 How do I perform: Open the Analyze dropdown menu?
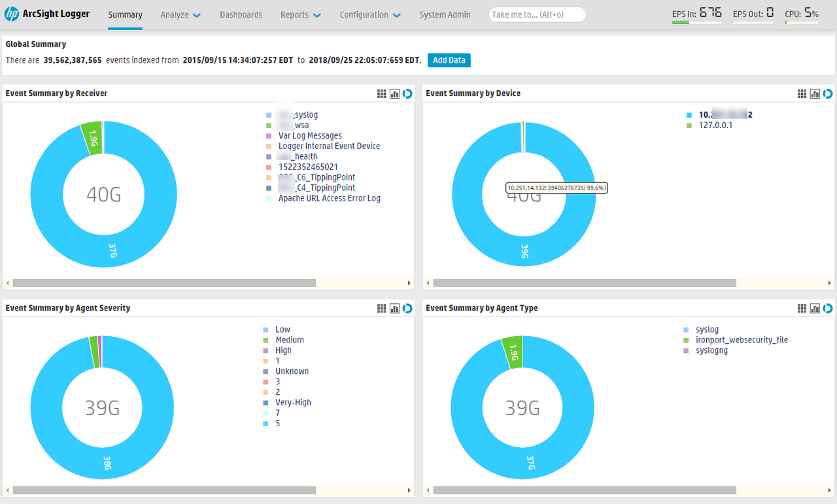180,15
